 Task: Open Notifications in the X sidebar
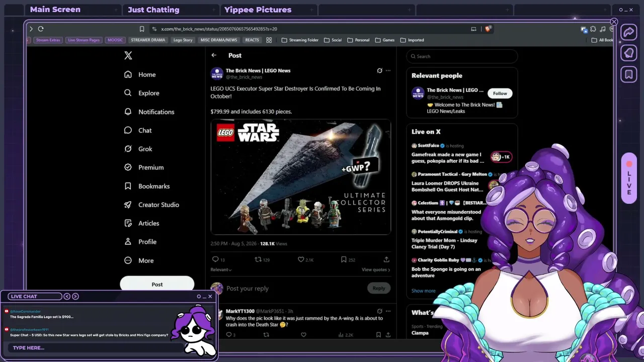[x=149, y=112]
